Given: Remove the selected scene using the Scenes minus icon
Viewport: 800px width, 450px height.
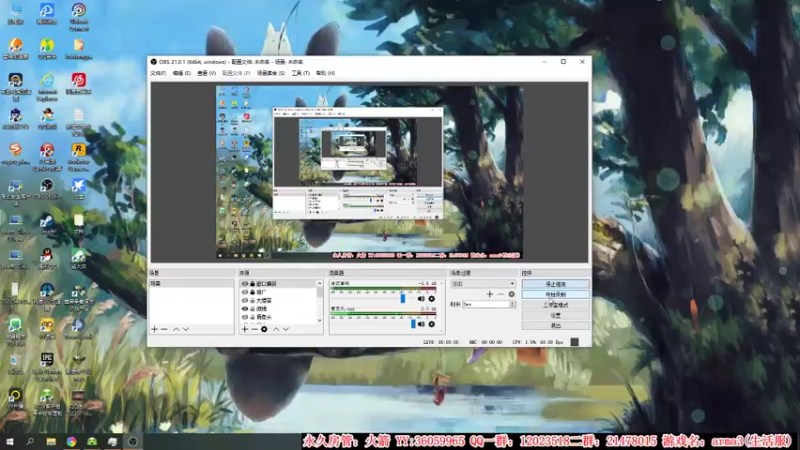Looking at the screenshot, I should click(164, 330).
